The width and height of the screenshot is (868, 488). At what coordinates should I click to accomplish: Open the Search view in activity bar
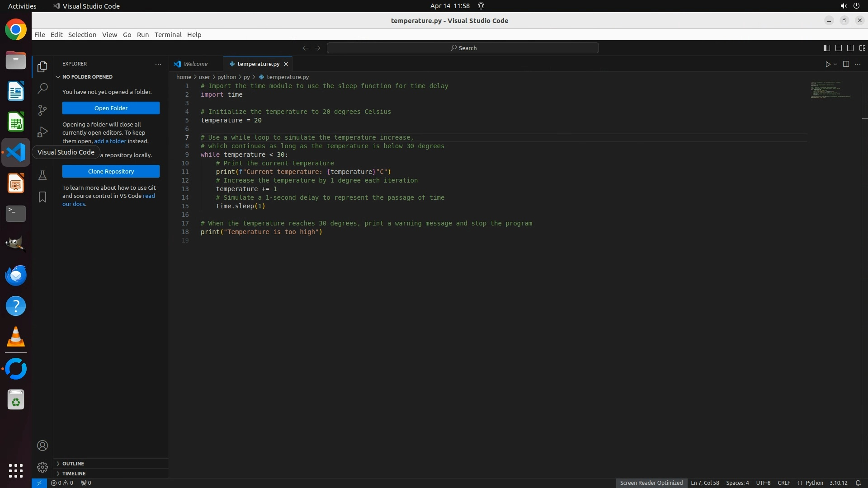[x=42, y=88]
